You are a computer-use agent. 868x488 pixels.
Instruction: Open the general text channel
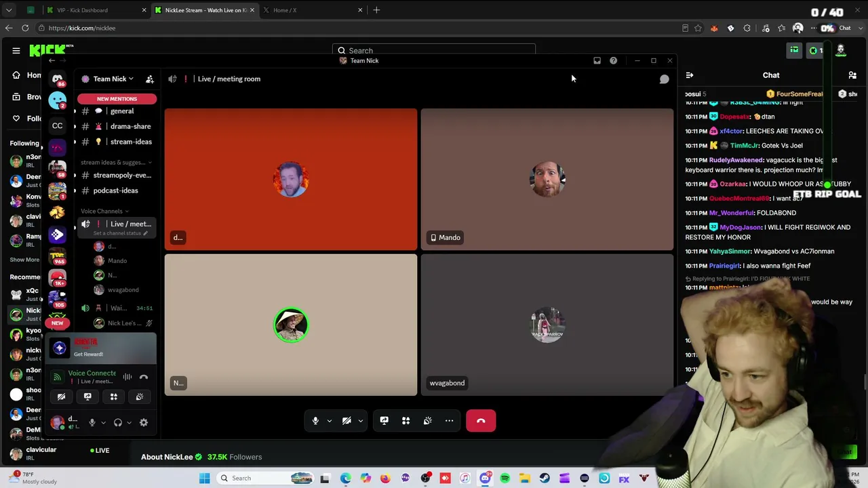tap(115, 111)
